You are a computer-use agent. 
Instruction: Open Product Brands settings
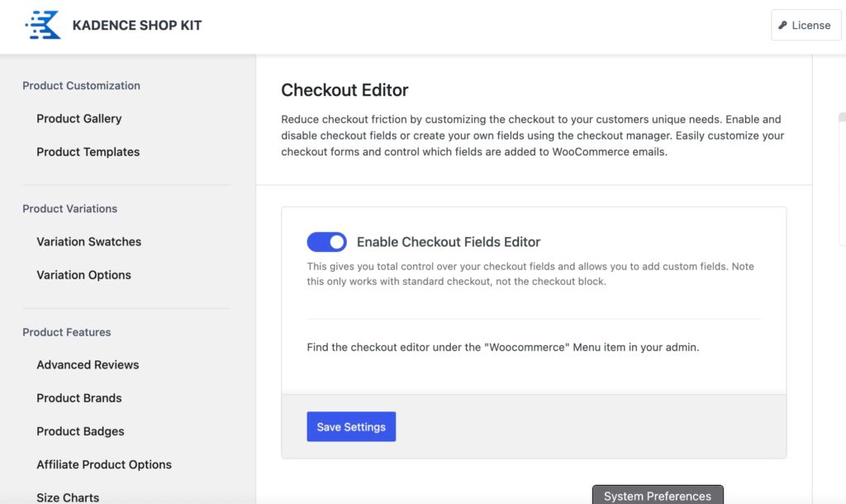[x=78, y=397]
